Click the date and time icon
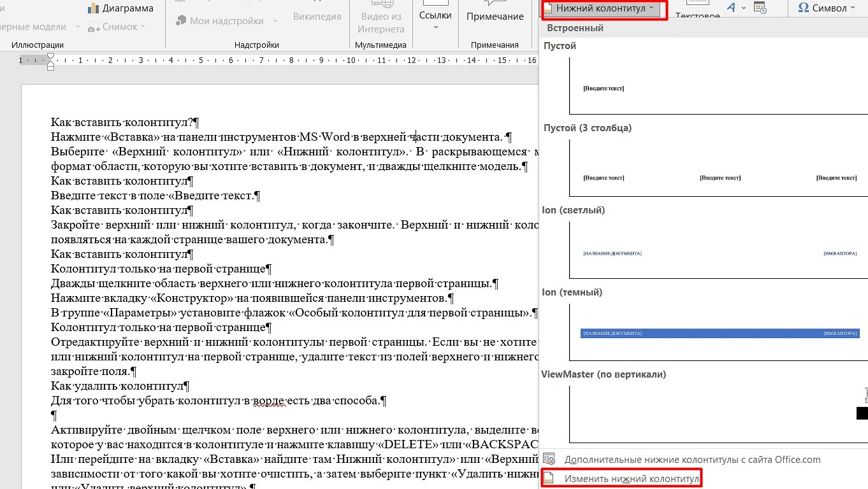 (x=760, y=8)
